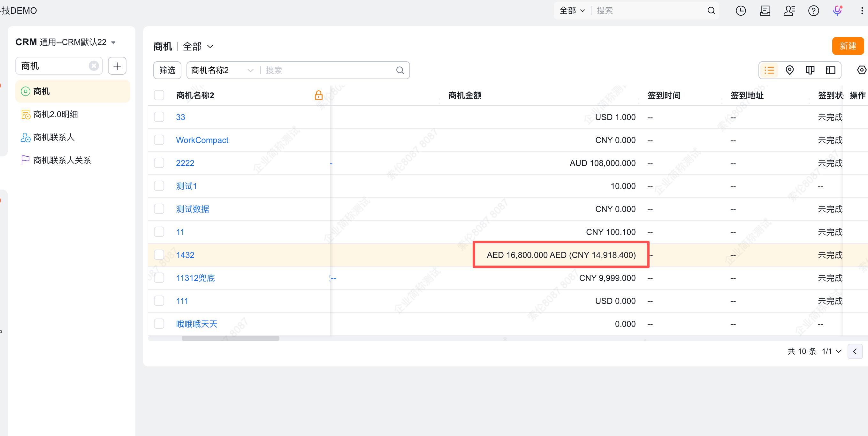Image resolution: width=868 pixels, height=436 pixels.
Task: Select 商机 in the sidebar menu
Action: coord(73,91)
